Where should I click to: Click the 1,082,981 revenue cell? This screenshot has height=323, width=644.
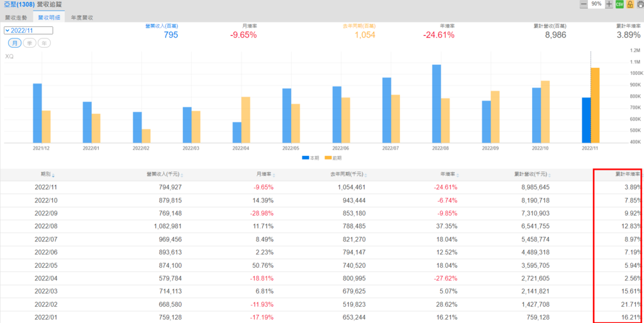pos(167,227)
